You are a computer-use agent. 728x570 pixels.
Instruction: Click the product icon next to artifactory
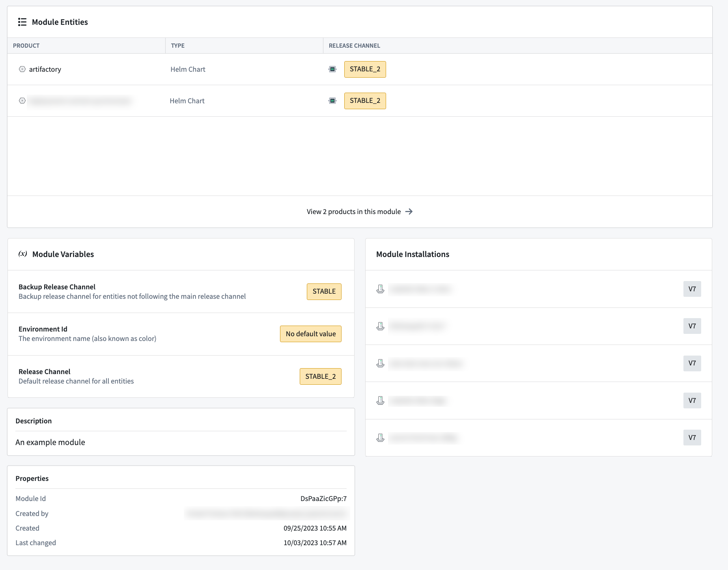point(22,69)
